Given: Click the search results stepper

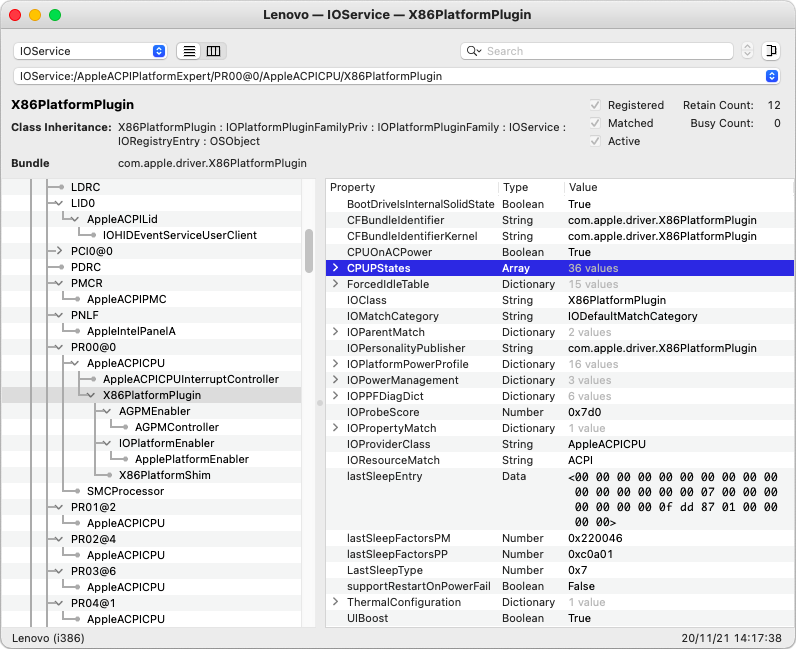Looking at the screenshot, I should pos(747,51).
